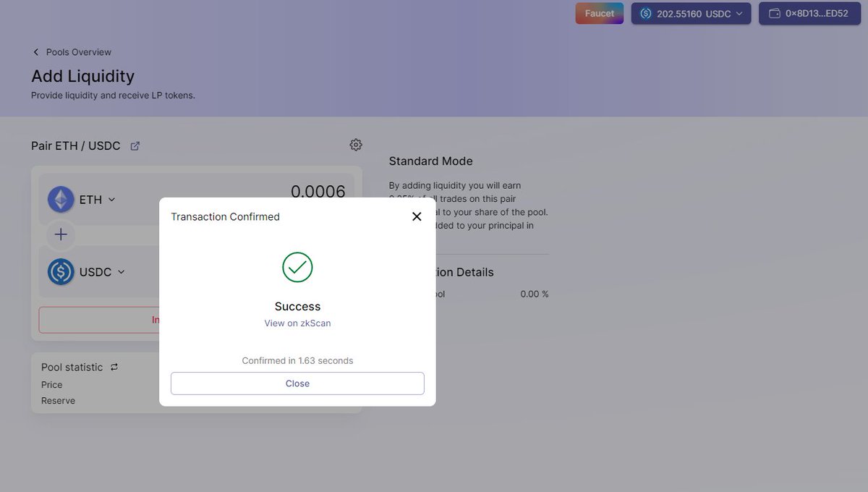This screenshot has height=492, width=868.
Task: Click the green success checkmark icon
Action: pyautogui.click(x=297, y=267)
